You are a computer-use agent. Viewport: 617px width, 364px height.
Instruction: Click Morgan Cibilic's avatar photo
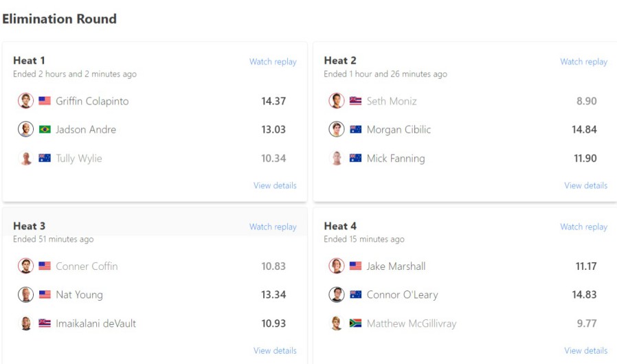[337, 130]
